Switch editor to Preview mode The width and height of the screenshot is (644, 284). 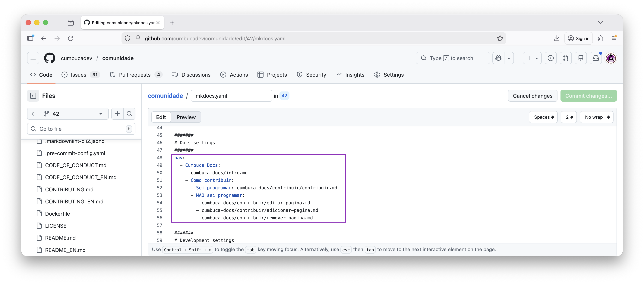(186, 117)
